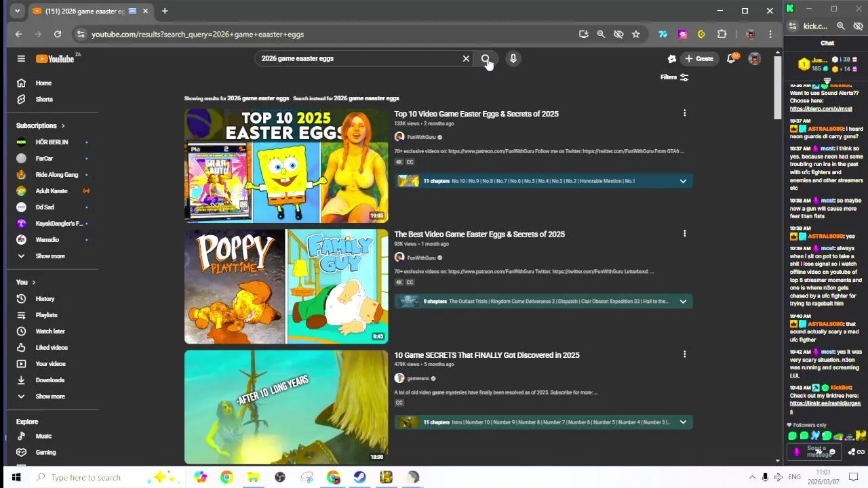Viewport: 868px width, 488px height.
Task: Open Poppy Playtime Family Guy thumbnail
Action: (x=286, y=287)
